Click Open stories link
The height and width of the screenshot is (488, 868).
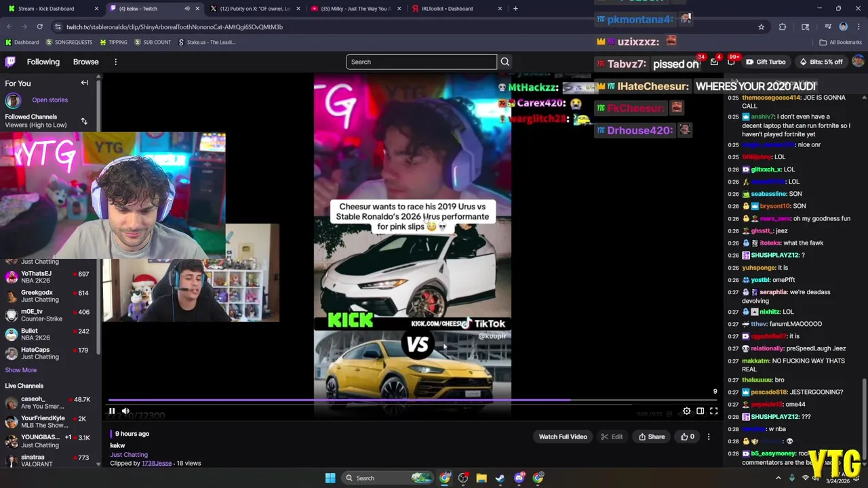point(50,100)
